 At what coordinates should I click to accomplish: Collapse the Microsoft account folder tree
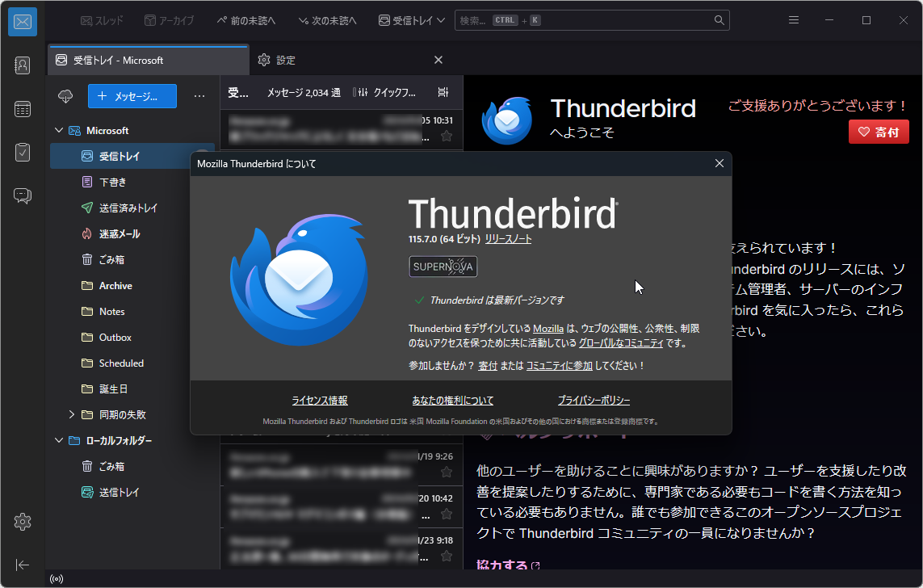coord(58,129)
